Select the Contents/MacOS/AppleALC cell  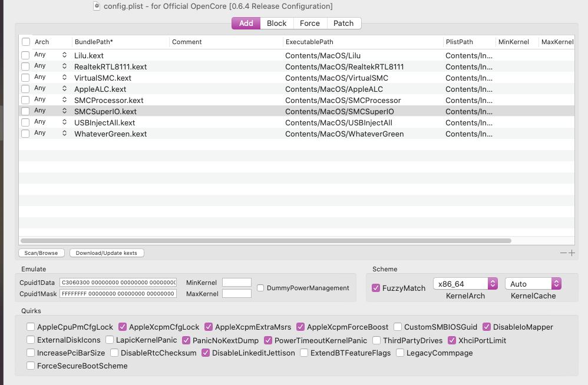pyautogui.click(x=333, y=89)
